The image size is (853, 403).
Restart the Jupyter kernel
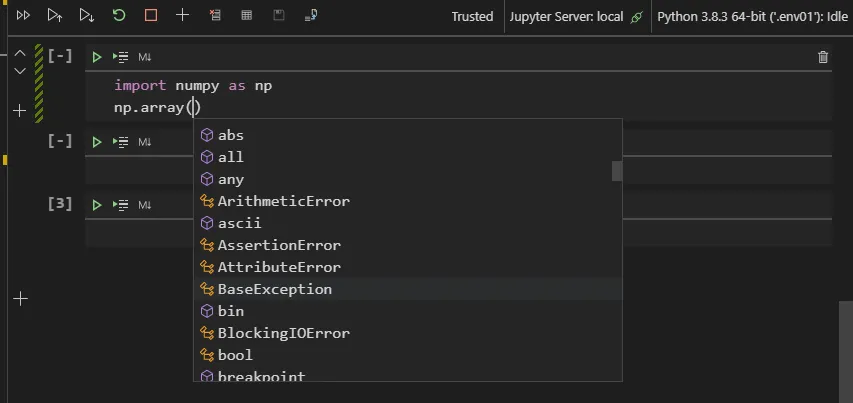119,16
